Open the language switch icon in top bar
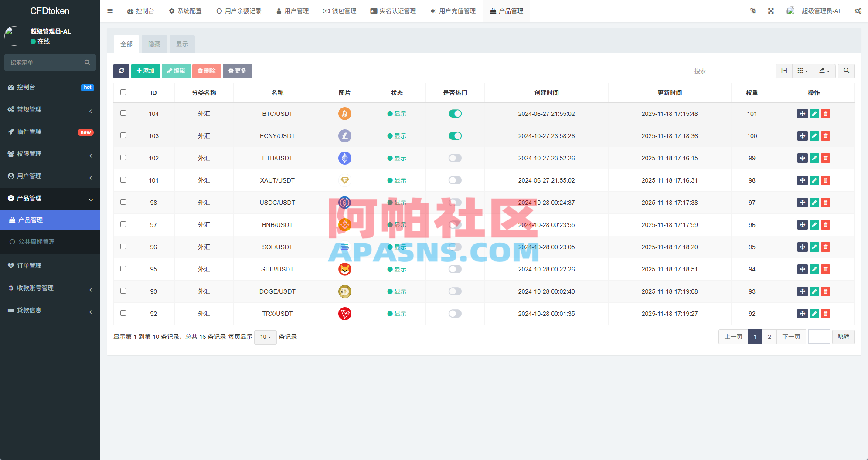This screenshot has height=460, width=868. click(x=752, y=11)
